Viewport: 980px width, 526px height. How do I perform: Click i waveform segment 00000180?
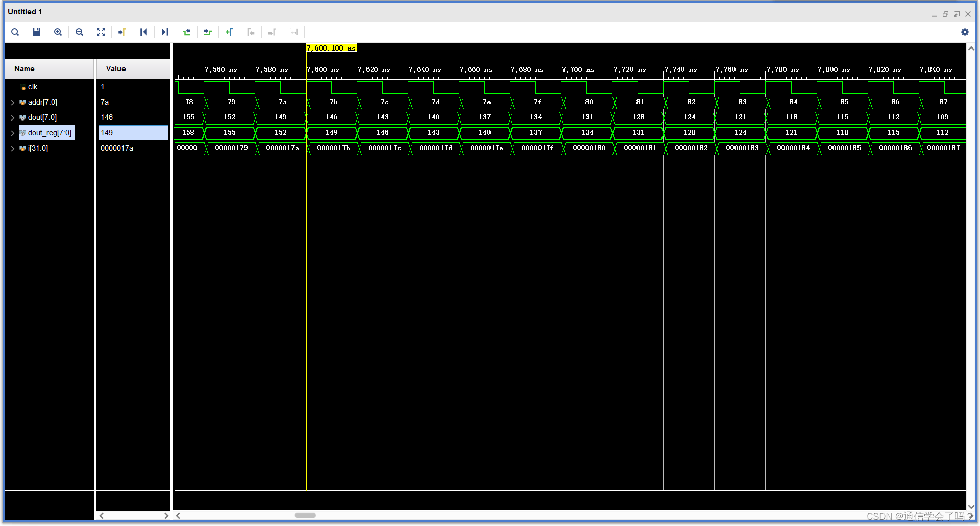click(589, 148)
